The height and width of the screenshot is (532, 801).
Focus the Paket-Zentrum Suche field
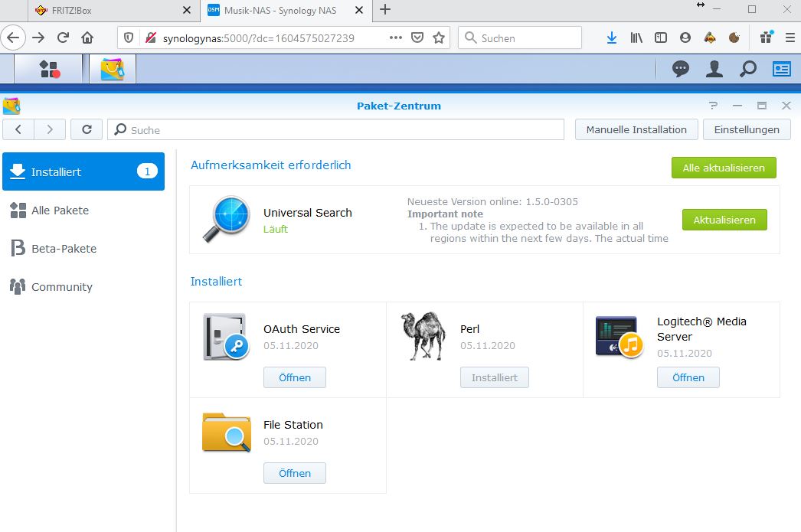pyautogui.click(x=335, y=129)
